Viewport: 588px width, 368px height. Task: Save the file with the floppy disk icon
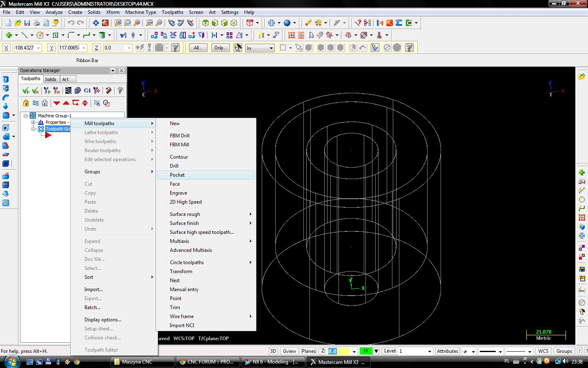click(x=27, y=23)
